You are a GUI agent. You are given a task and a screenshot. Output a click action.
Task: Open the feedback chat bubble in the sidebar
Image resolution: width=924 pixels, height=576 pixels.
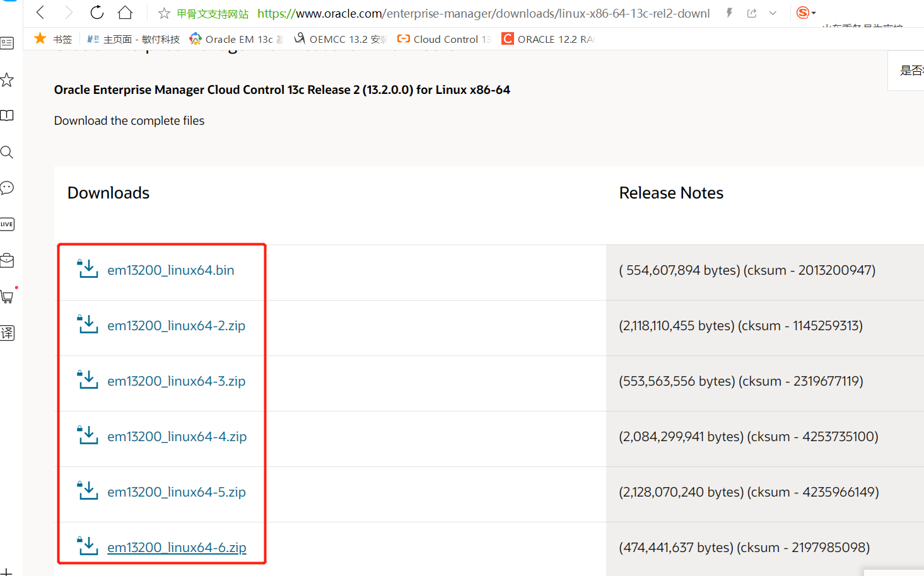8,188
